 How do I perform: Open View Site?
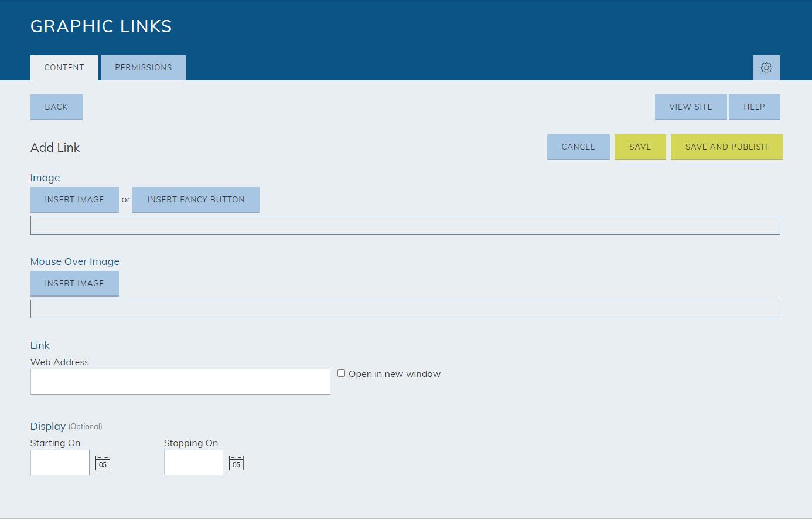(691, 107)
